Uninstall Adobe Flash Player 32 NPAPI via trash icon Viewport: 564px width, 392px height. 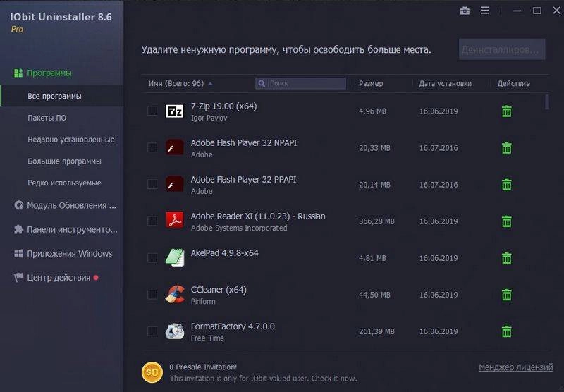(x=506, y=148)
